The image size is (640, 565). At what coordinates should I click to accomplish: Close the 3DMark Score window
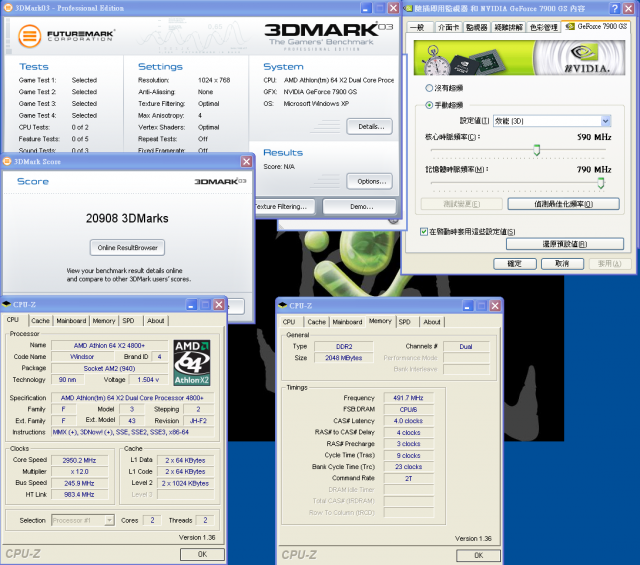247,162
